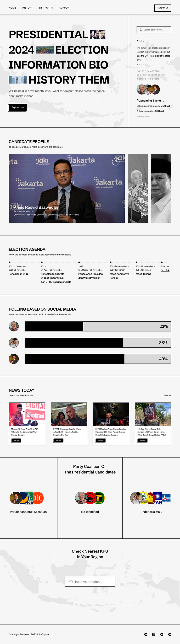Follow the Go Link agenda link

point(165,271)
